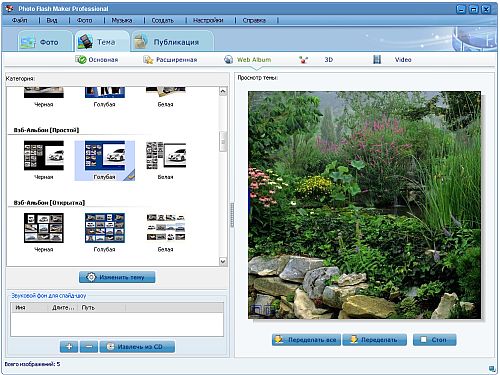The image size is (500, 375).
Task: Switch to the Тема tab
Action: pyautogui.click(x=102, y=42)
